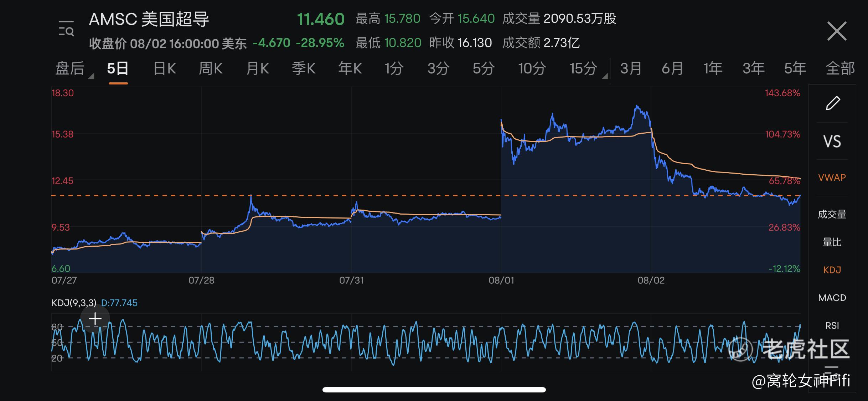Tap the plus button on KDJ panel
The image size is (868, 401).
click(x=95, y=319)
